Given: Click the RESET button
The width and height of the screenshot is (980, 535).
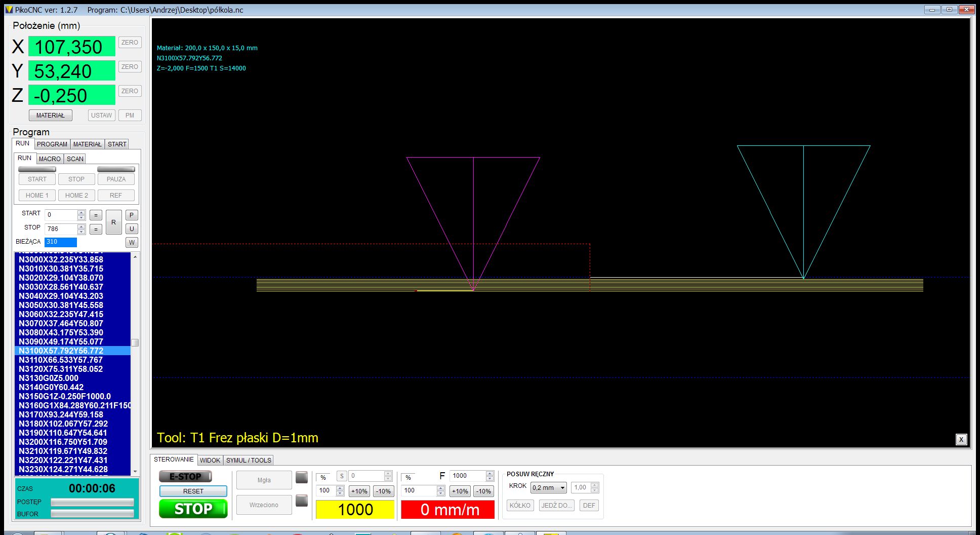Looking at the screenshot, I should (193, 491).
